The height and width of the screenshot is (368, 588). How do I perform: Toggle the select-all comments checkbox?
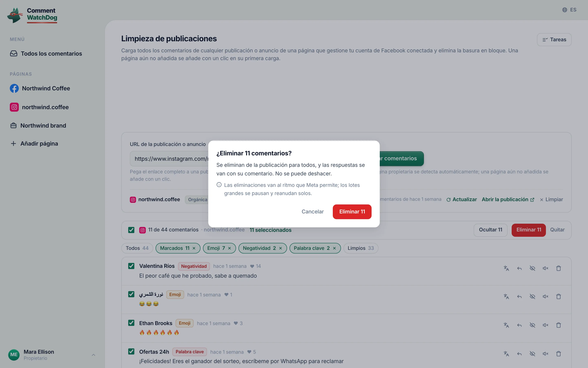point(131,230)
